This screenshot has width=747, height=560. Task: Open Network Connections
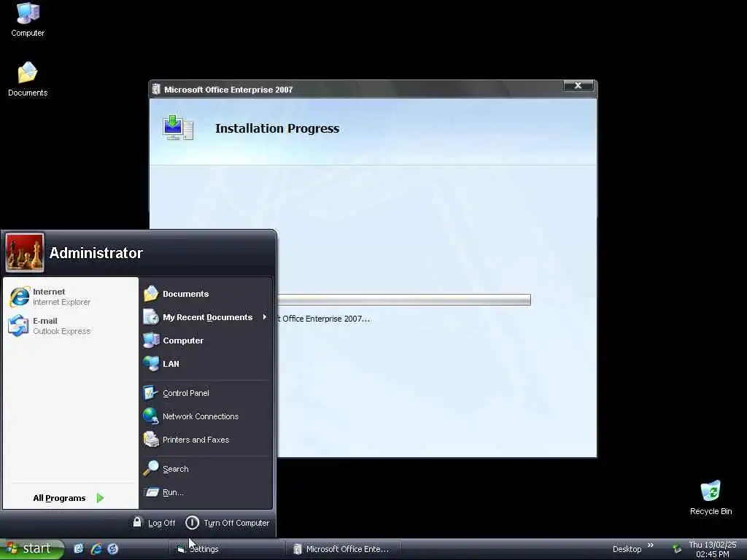(206, 416)
